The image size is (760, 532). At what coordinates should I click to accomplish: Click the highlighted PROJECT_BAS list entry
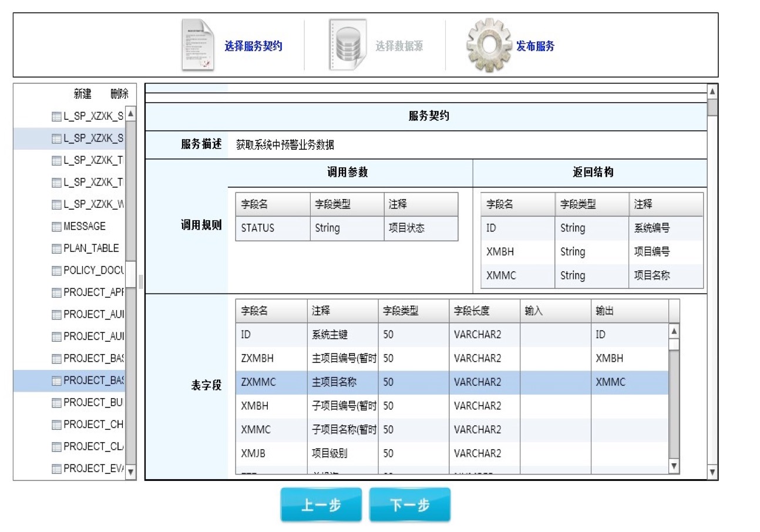(x=69, y=381)
